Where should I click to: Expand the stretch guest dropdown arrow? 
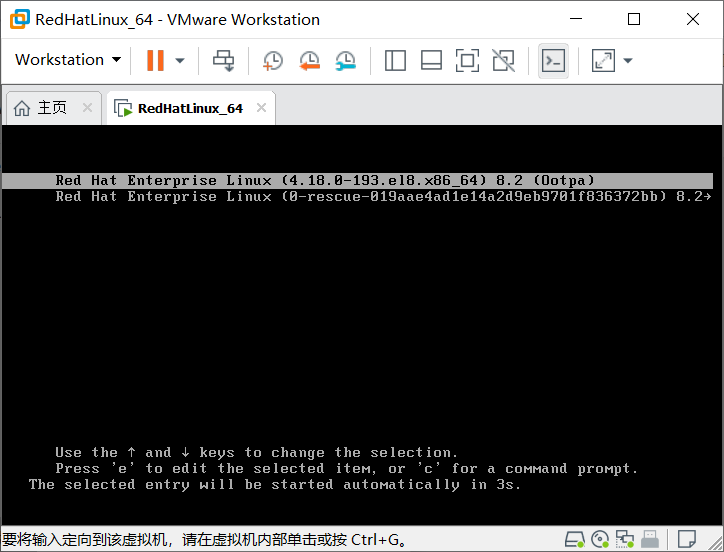(x=627, y=61)
